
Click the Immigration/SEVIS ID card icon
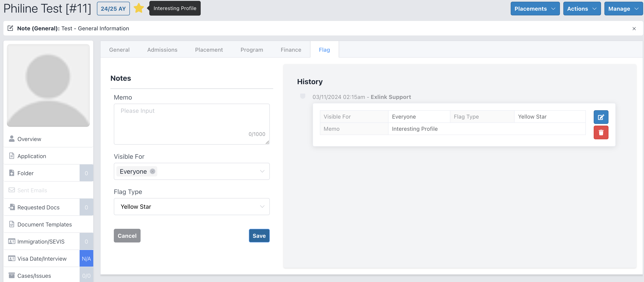pyautogui.click(x=12, y=241)
